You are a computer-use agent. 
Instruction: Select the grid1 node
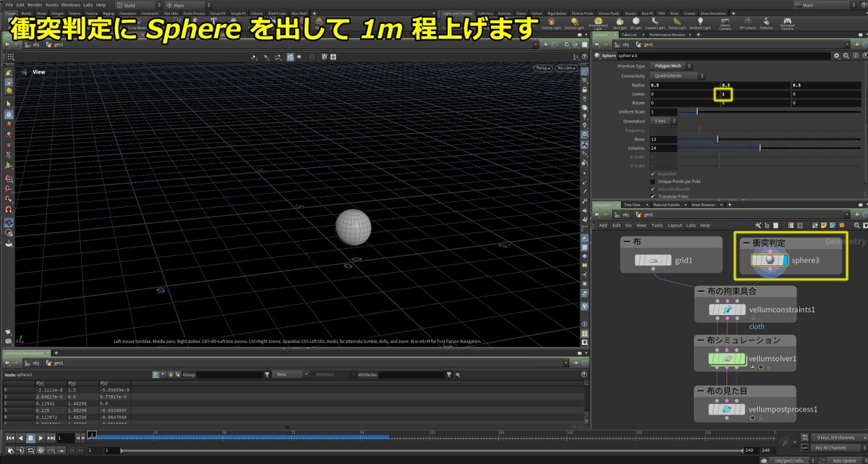[x=653, y=260]
